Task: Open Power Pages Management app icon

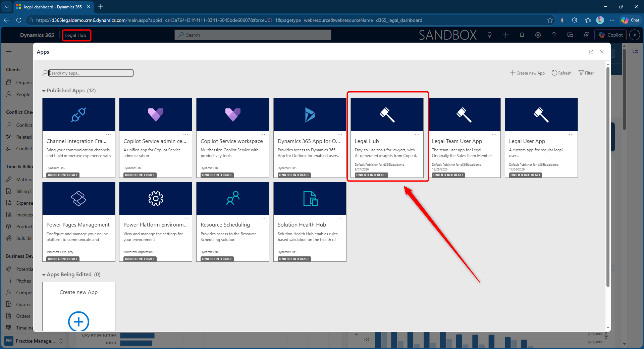Action: tap(78, 199)
